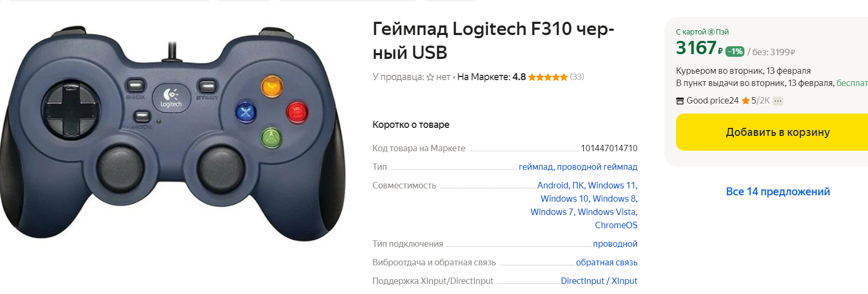The image size is (868, 294).
Task: Click the 'Android, ПК, Windows 11' compatibility link
Action: click(x=588, y=185)
